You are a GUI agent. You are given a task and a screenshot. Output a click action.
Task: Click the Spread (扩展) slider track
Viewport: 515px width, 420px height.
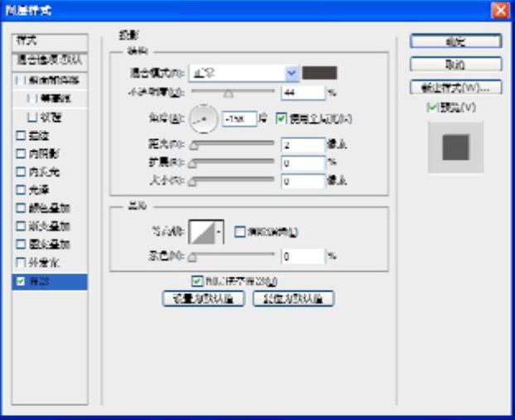click(x=233, y=162)
